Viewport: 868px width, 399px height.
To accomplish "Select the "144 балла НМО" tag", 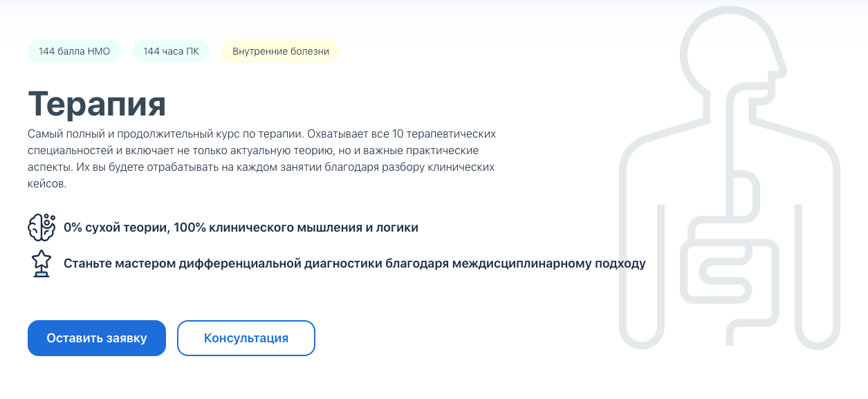I will tap(74, 51).
